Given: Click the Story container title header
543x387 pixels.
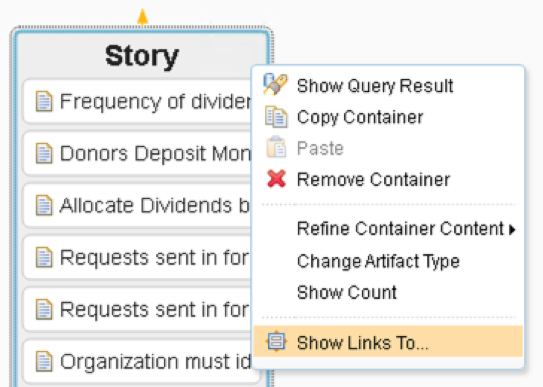Looking at the screenshot, I should coord(142,55).
